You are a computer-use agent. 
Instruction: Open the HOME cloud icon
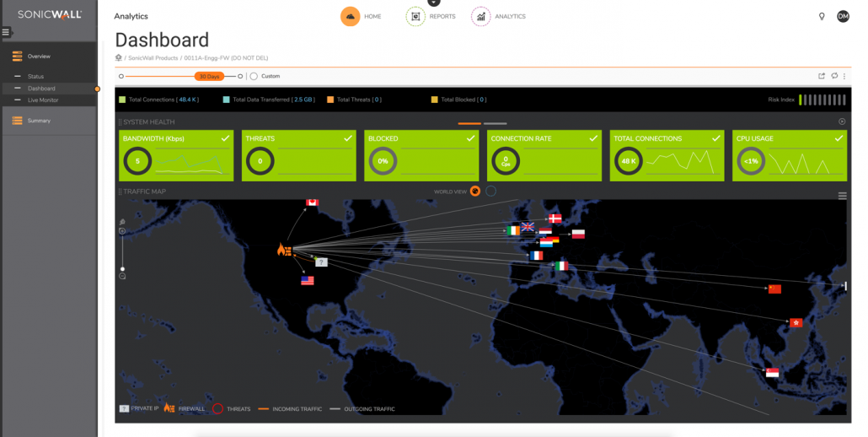350,17
